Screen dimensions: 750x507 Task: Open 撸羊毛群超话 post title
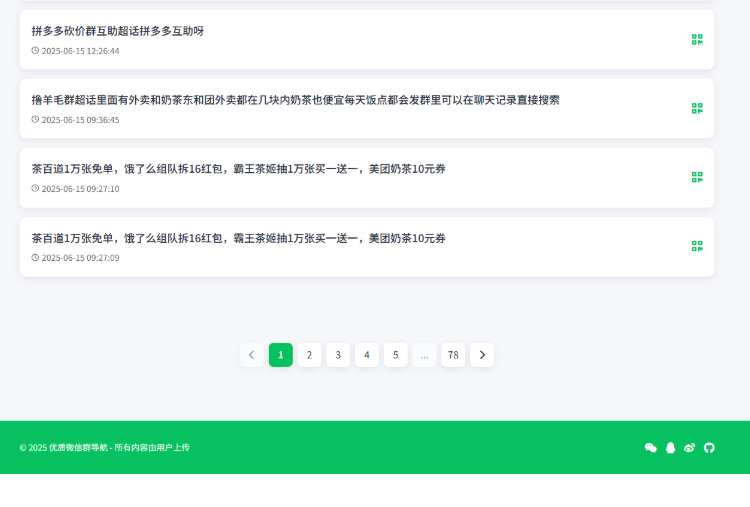(x=296, y=100)
